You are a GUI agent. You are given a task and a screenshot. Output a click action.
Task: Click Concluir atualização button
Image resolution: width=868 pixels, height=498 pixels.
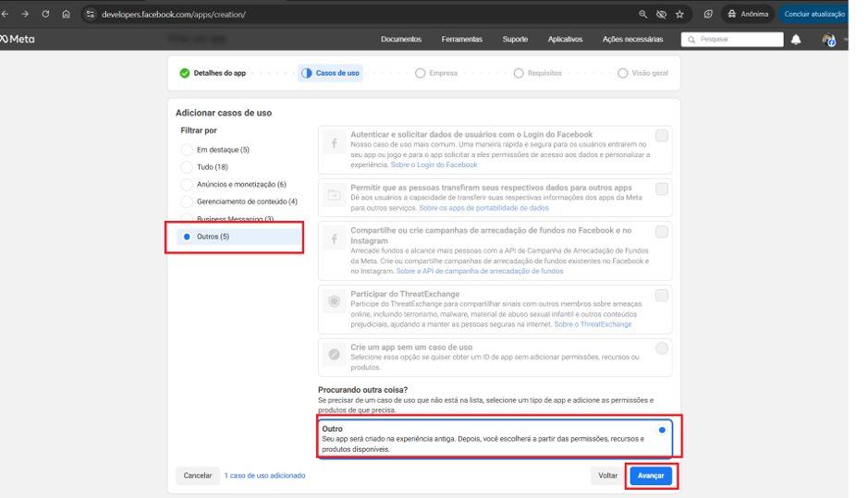pyautogui.click(x=813, y=15)
